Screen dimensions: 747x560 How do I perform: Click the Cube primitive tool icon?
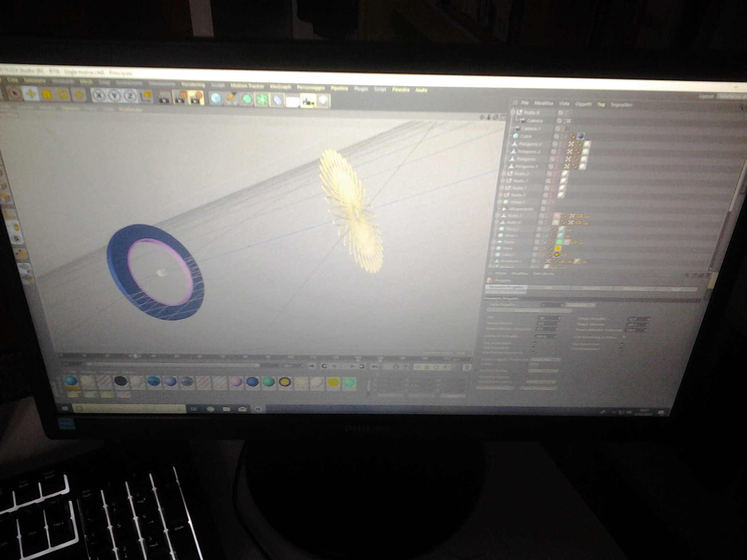[x=216, y=98]
